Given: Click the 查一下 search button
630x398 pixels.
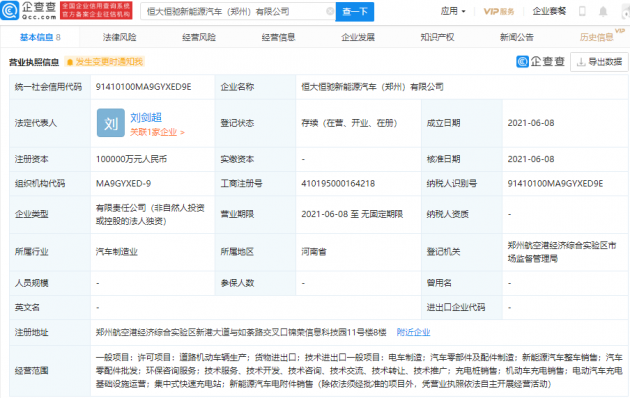Looking at the screenshot, I should [355, 12].
